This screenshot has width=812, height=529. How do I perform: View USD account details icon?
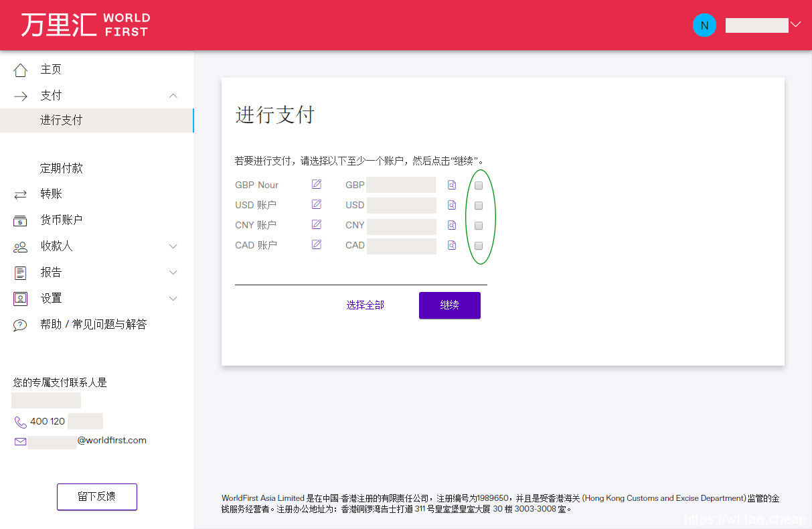tap(452, 206)
